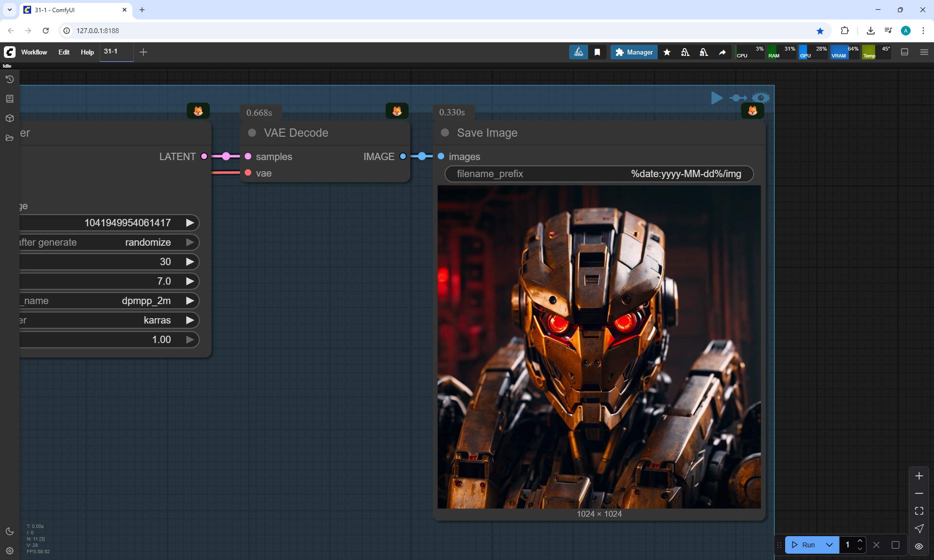The image size is (934, 560).
Task: Open the node library sidebar icon
Action: tap(10, 99)
